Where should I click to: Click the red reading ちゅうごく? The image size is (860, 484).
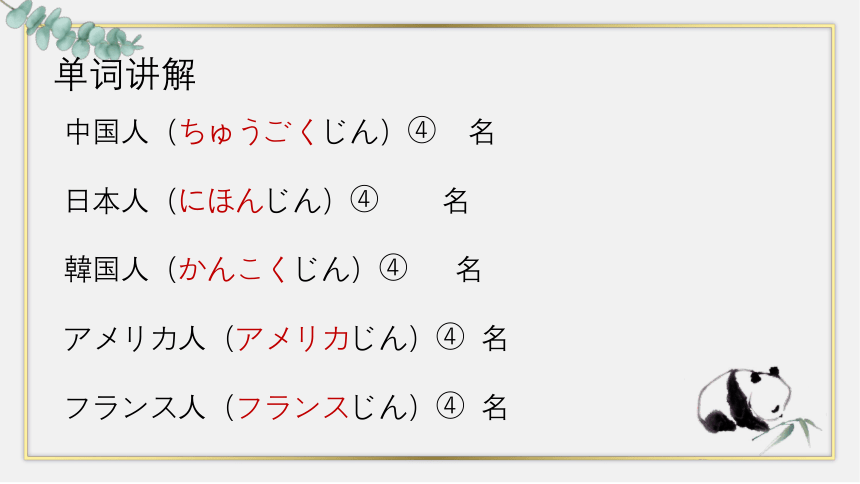click(248, 132)
